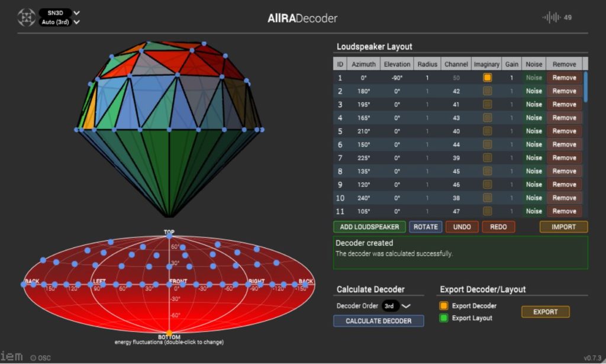Select channel value 42 for loudspeaker 2

456,91
